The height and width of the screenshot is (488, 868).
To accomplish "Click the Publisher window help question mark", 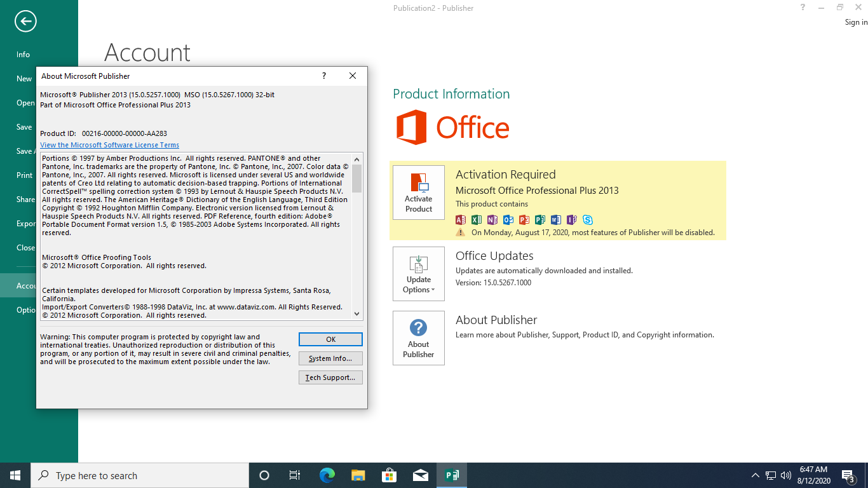I will [x=803, y=8].
